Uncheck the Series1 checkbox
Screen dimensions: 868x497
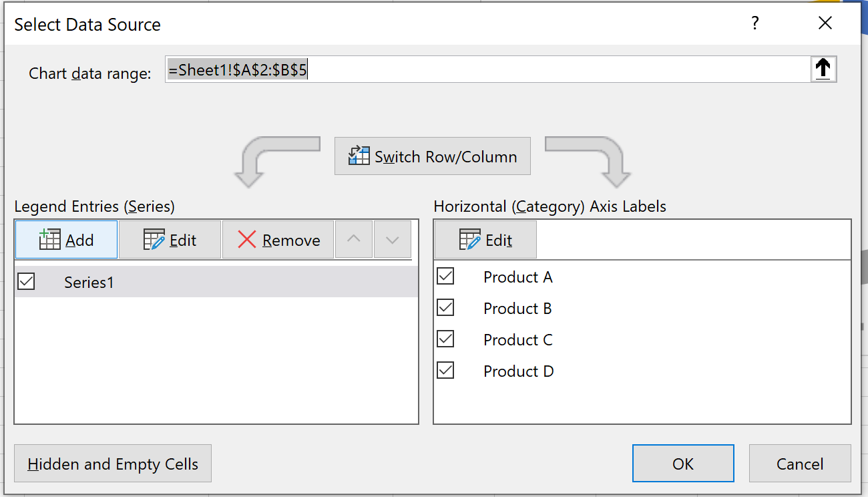pyautogui.click(x=26, y=282)
